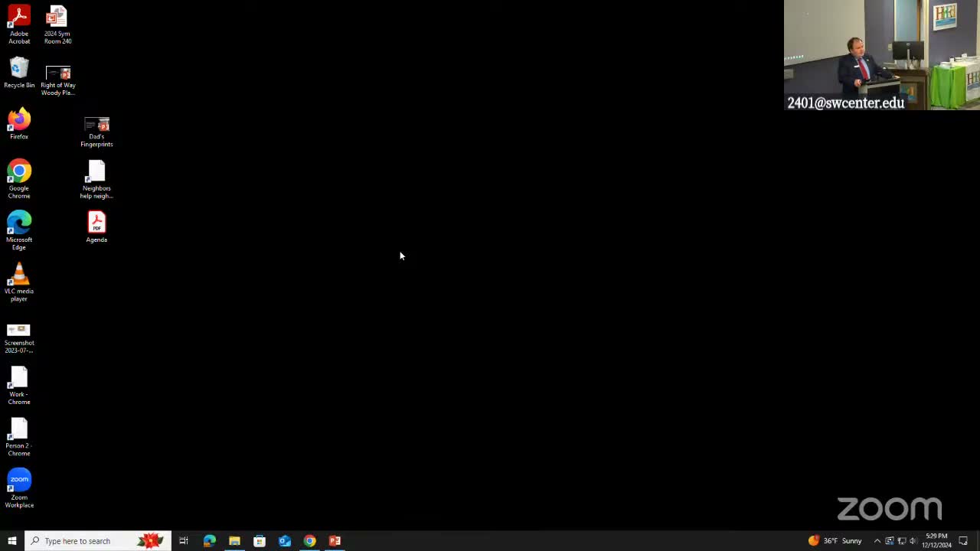Select the VLC media player shortcut
The height and width of the screenshot is (551, 980).
click(x=19, y=282)
